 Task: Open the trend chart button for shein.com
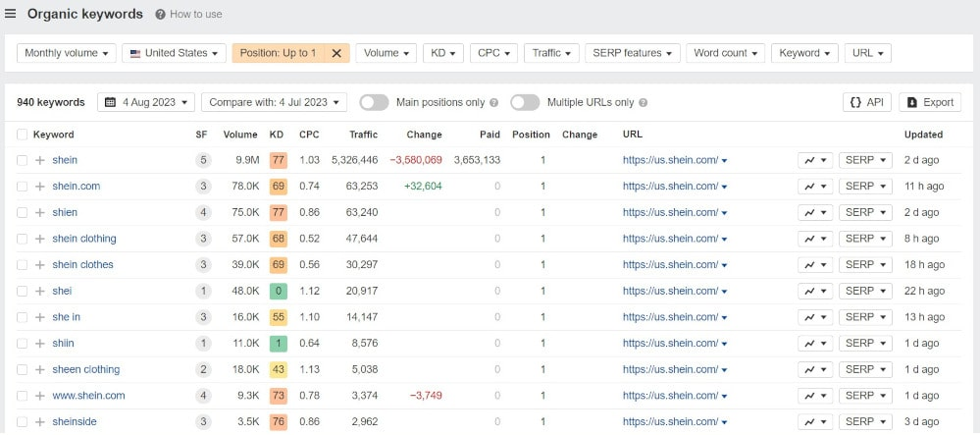point(815,187)
